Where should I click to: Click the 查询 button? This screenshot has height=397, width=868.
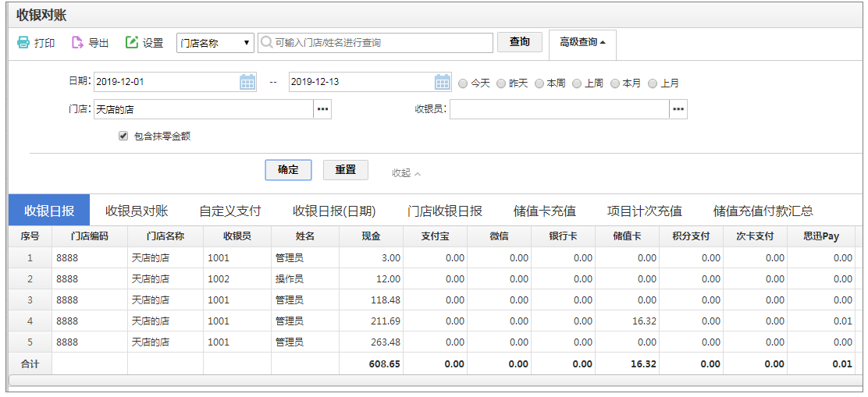point(519,42)
